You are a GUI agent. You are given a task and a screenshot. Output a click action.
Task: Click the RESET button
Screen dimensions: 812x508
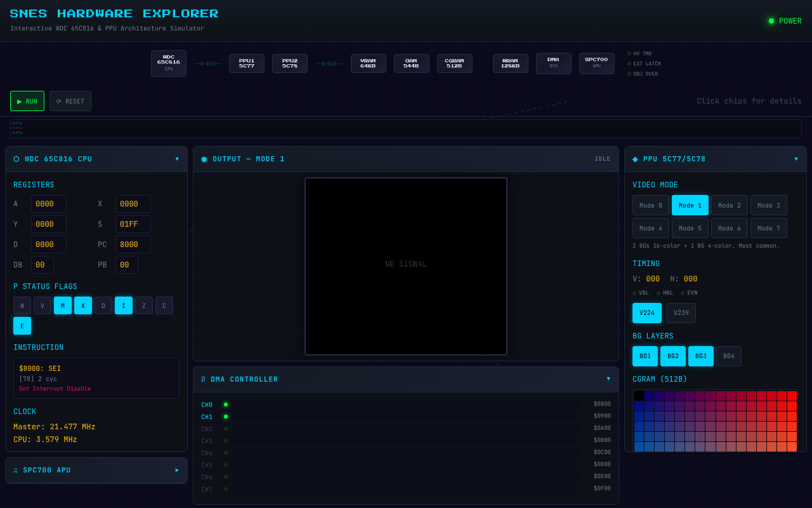pyautogui.click(x=70, y=101)
